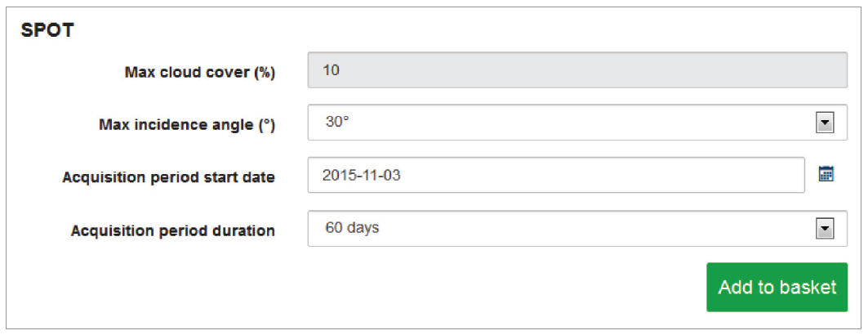Screen dimensions: 868x335
Task: Open the 30° incidence angle combo box
Action: pyautogui.click(x=577, y=123)
